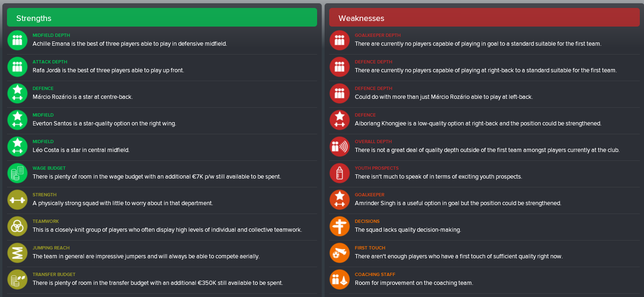The width and height of the screenshot is (644, 297).
Task: Click the Transfer Budget coins icon
Action: 18,279
